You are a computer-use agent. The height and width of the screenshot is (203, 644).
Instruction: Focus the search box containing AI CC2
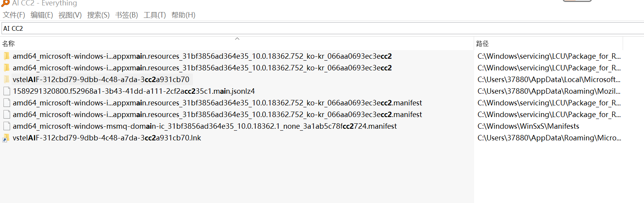310,28
